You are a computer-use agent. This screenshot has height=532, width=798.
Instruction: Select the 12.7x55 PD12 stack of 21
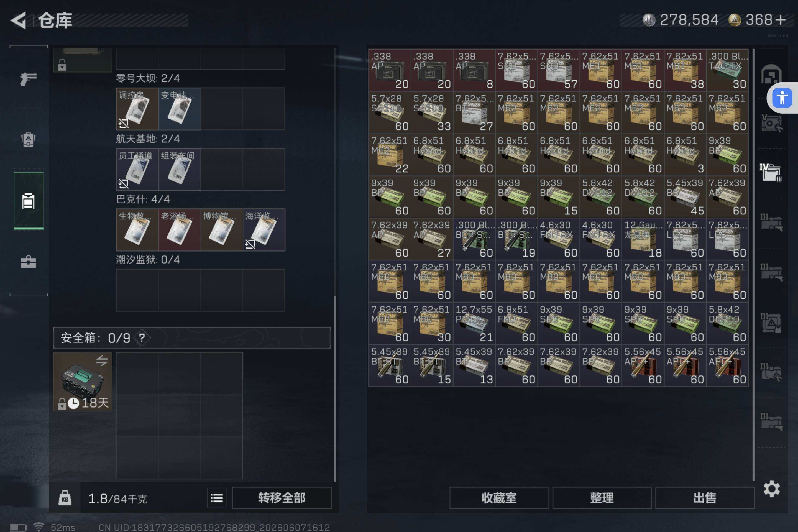pos(474,323)
